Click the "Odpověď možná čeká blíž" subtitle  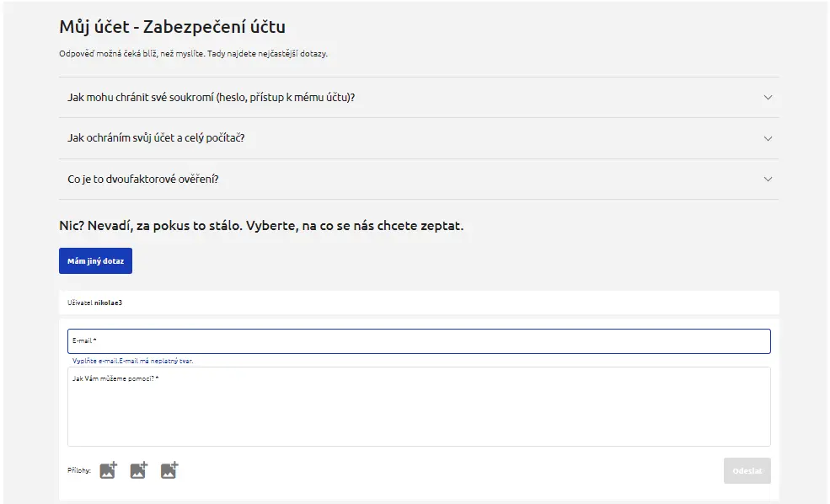194,53
